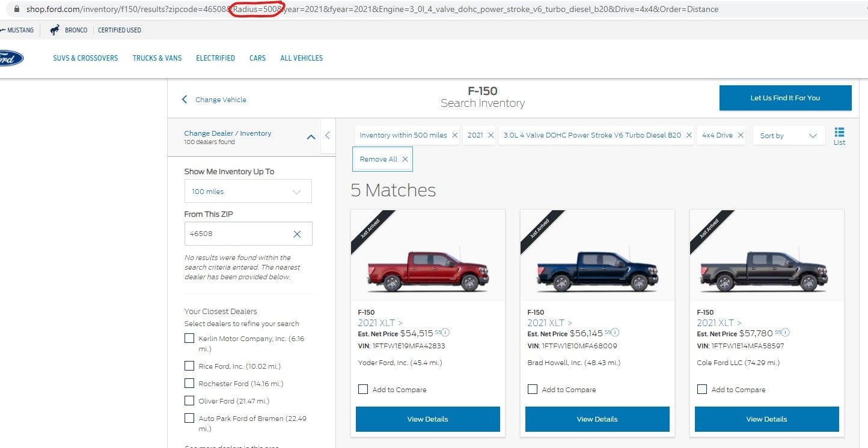Click Let Us Find It For You button
The height and width of the screenshot is (448, 868).
785,98
